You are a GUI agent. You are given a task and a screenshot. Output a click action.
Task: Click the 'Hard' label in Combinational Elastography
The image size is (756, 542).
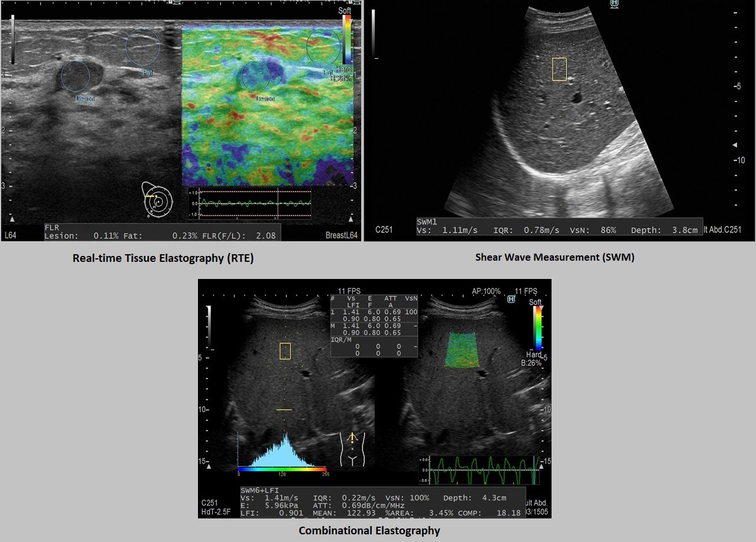[x=534, y=355]
